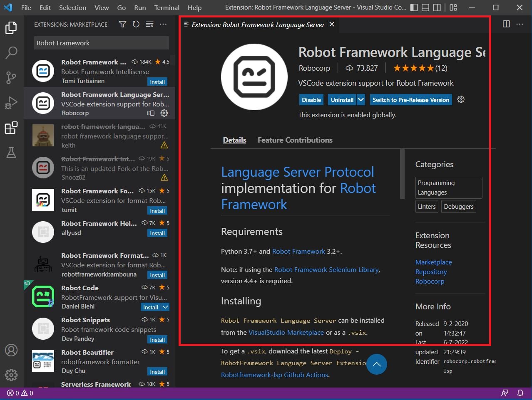
Task: Install Robot Beautifier by Duy Chu
Action: click(x=157, y=372)
